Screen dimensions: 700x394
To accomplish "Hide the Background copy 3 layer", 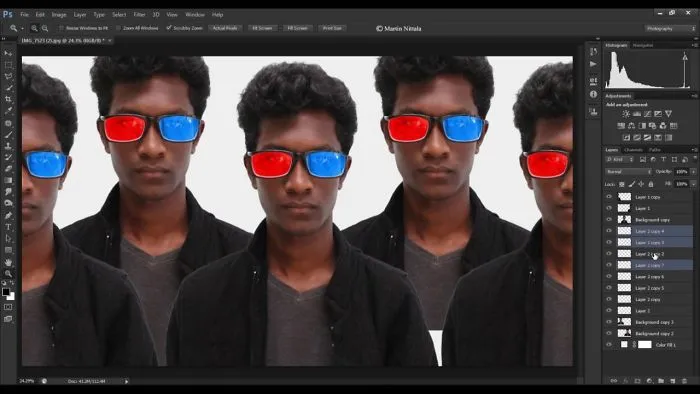I will [609, 322].
